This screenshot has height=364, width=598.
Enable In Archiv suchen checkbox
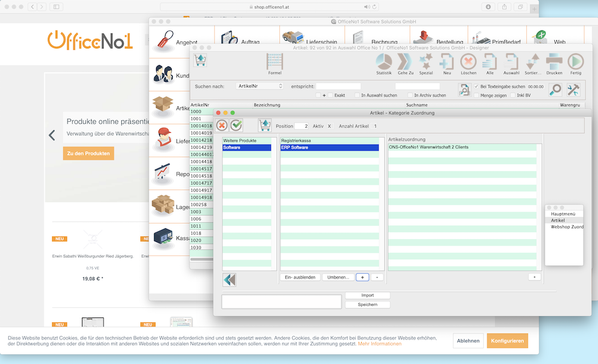pyautogui.click(x=410, y=95)
